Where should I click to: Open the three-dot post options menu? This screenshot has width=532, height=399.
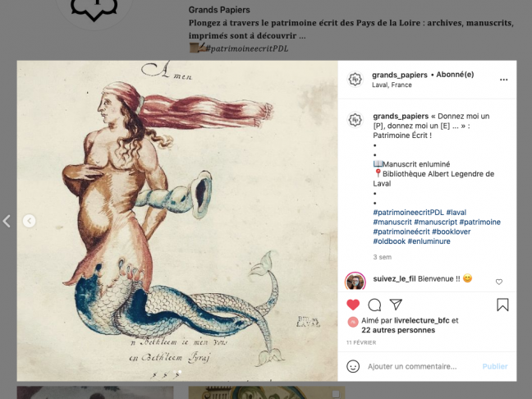click(504, 80)
